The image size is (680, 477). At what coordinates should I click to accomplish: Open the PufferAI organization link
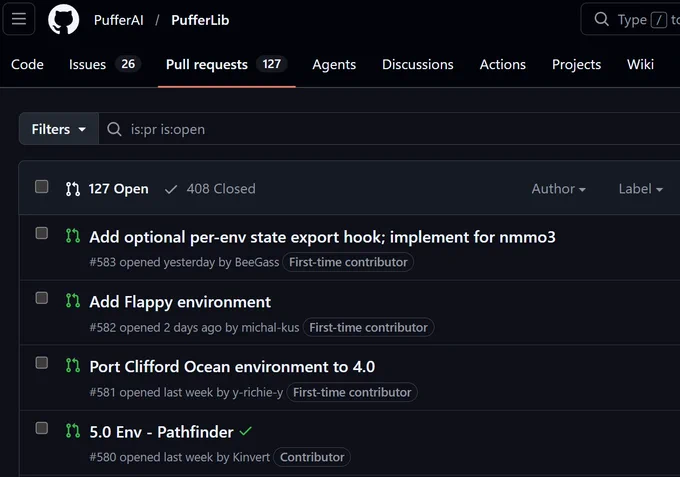(x=119, y=20)
